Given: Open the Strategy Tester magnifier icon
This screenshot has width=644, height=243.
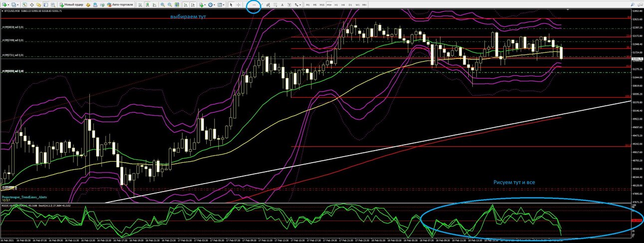Looking at the screenshot, I should tap(53, 4).
